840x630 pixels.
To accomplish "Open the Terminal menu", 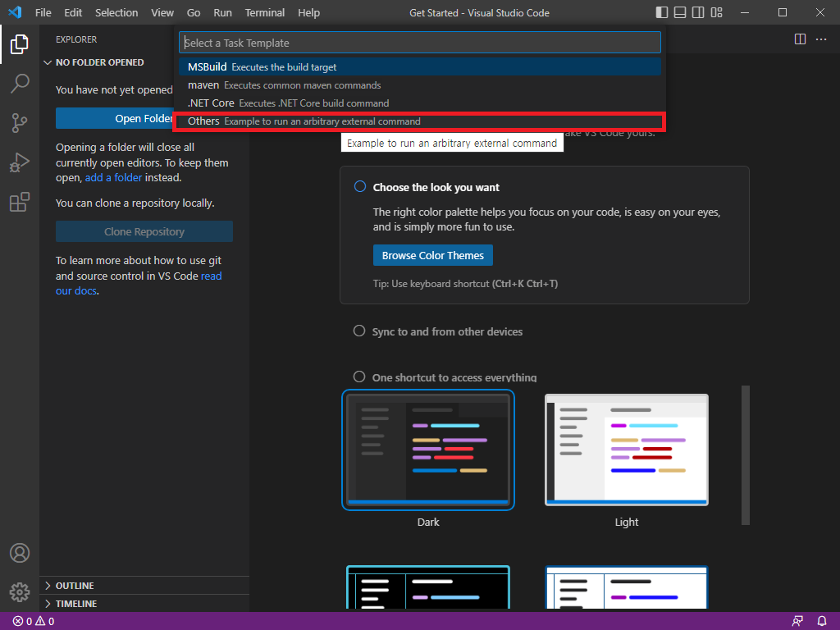I will tap(265, 12).
